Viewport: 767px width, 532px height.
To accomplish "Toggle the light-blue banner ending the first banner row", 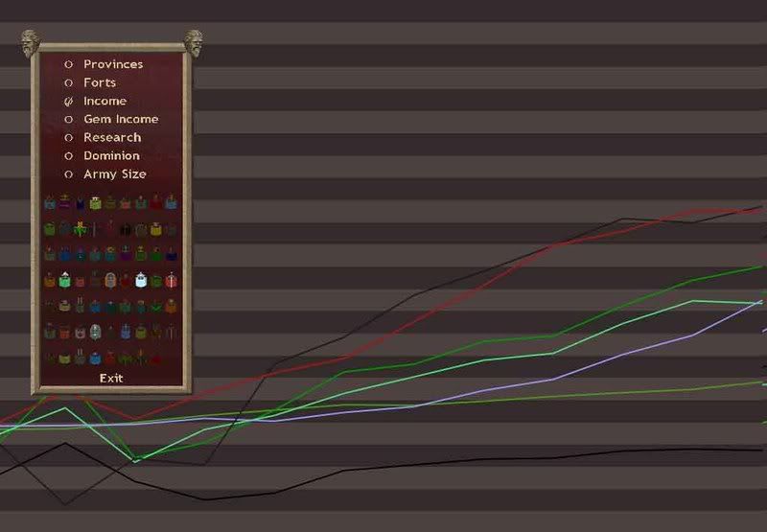I will tap(172, 203).
